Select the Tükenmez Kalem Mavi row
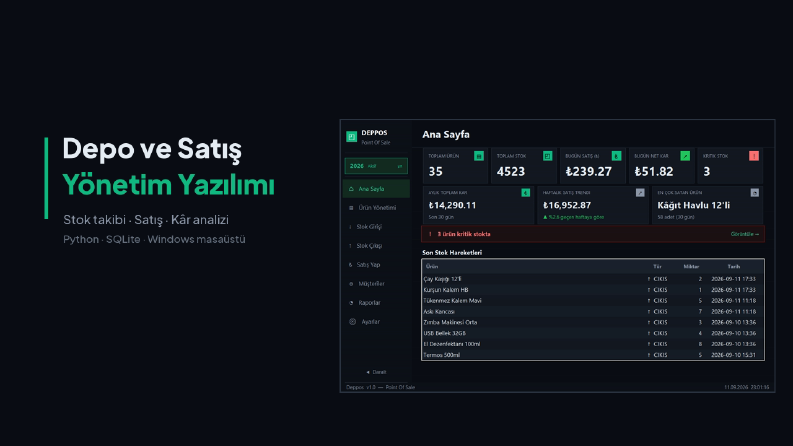The height and width of the screenshot is (446, 793). 593,301
